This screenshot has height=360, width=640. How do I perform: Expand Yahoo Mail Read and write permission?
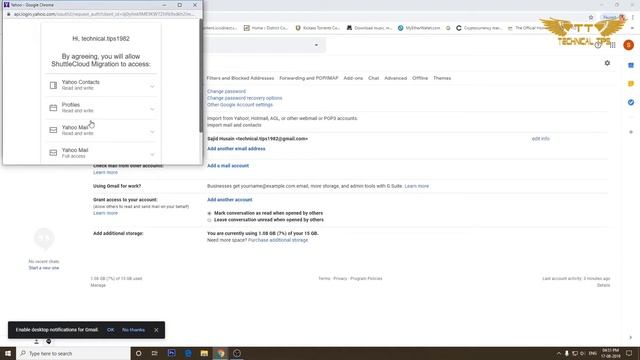pos(152,131)
